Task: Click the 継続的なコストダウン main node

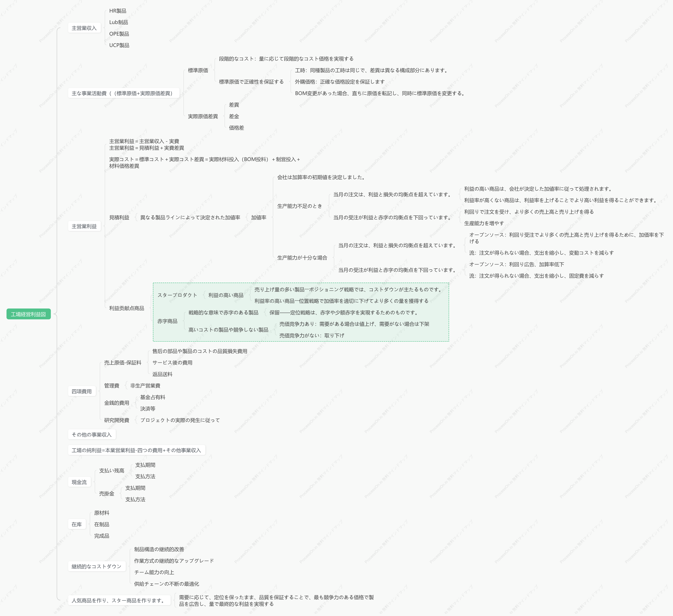Action: [97, 567]
